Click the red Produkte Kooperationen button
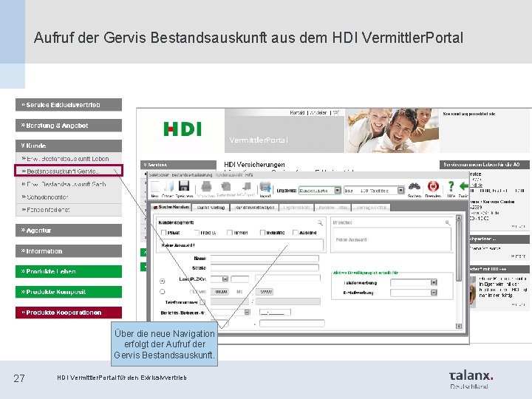This screenshot has width=532, height=399. pos(69,313)
